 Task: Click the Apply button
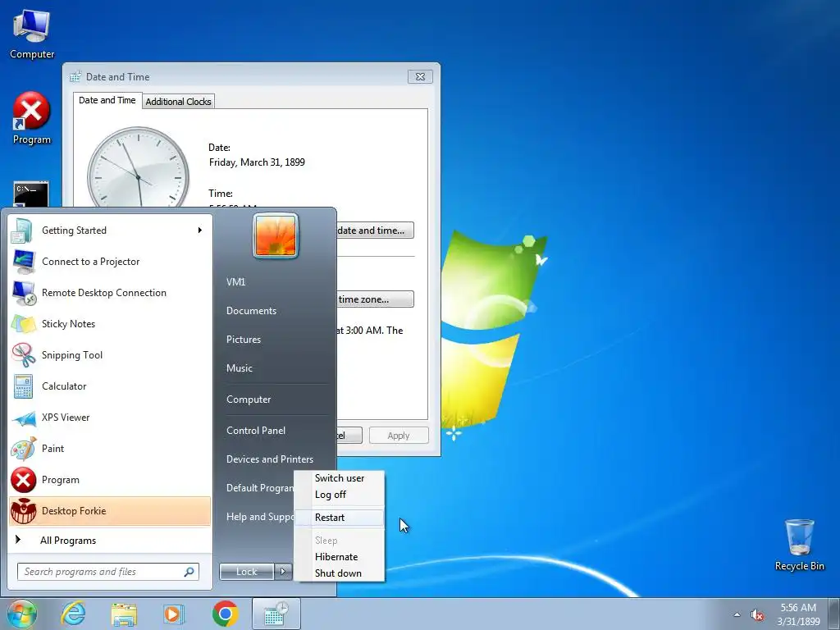(x=399, y=436)
